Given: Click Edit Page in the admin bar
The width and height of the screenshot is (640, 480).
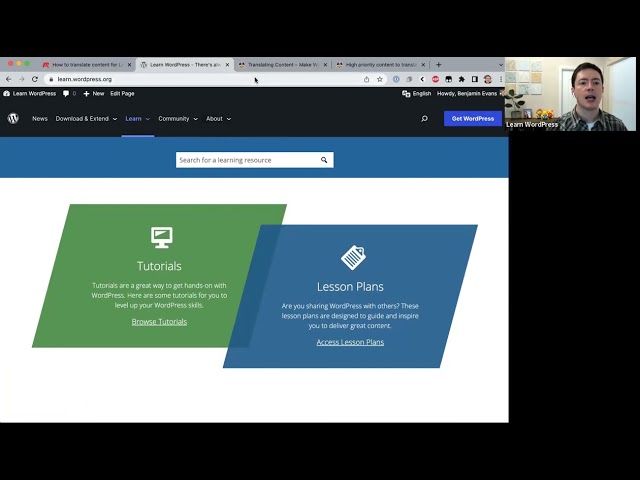Looking at the screenshot, I should point(122,93).
